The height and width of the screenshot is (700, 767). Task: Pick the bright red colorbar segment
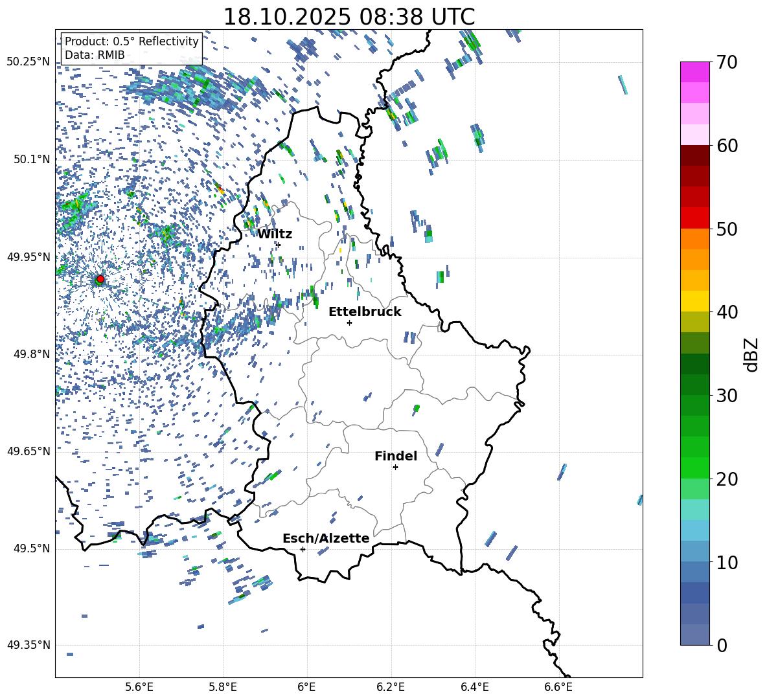tap(695, 218)
